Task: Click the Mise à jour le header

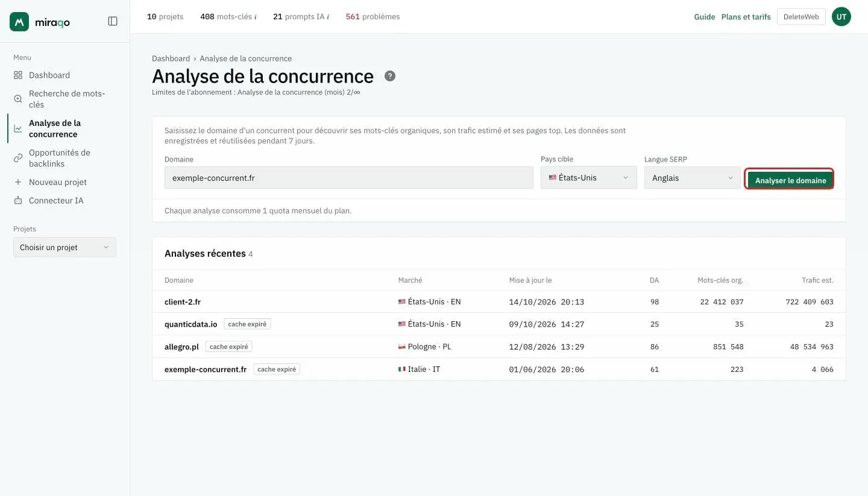Action: pos(530,280)
